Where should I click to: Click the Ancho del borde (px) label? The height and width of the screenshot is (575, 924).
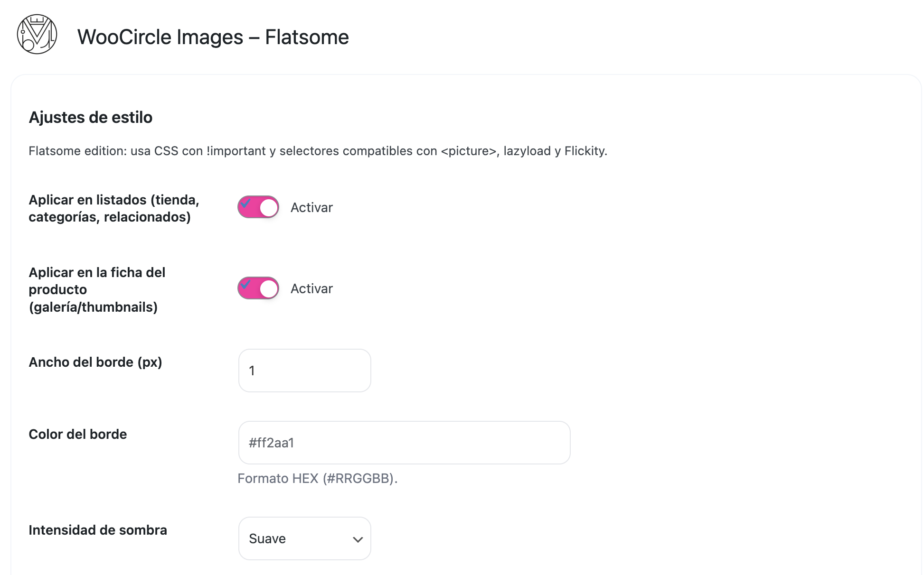click(95, 362)
